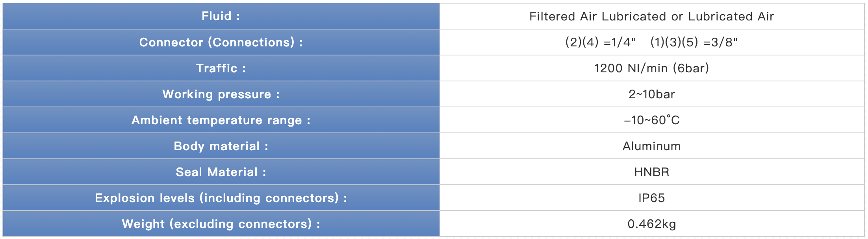Select the -10~60°C temperature value
Viewport: 868px width, 239px height.
click(x=652, y=120)
